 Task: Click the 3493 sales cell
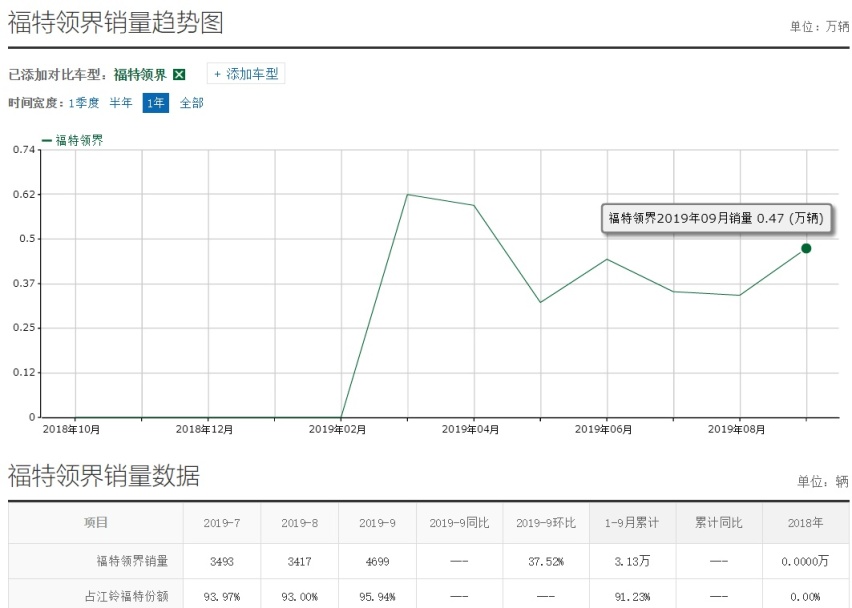[222, 561]
